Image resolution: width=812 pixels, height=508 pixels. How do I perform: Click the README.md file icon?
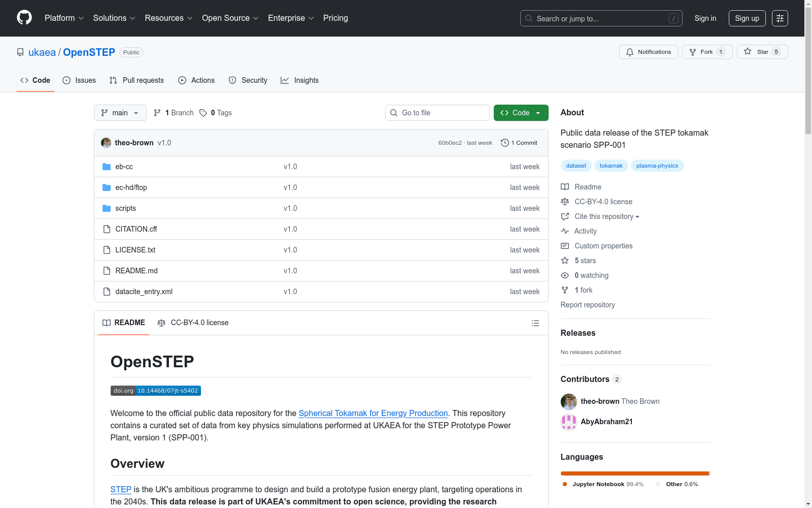[x=107, y=271]
